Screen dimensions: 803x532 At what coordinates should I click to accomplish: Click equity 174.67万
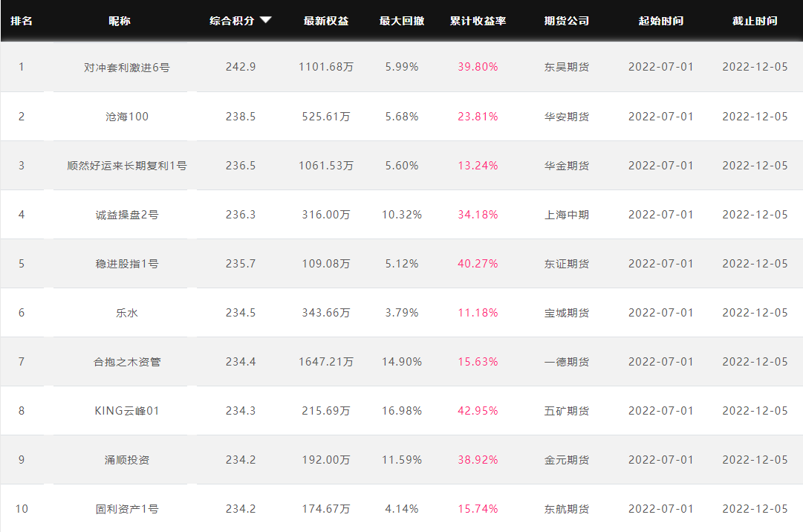point(326,509)
